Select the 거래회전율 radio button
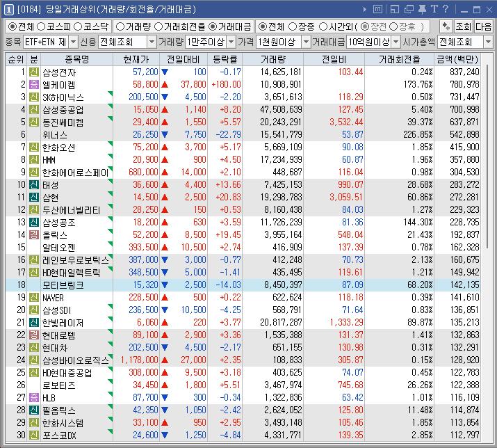 pyautogui.click(x=158, y=26)
